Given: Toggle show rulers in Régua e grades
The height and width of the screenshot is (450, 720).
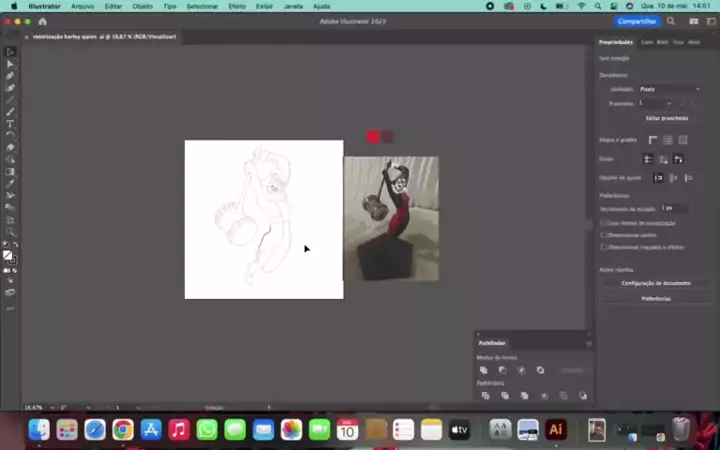Looking at the screenshot, I should 652,140.
